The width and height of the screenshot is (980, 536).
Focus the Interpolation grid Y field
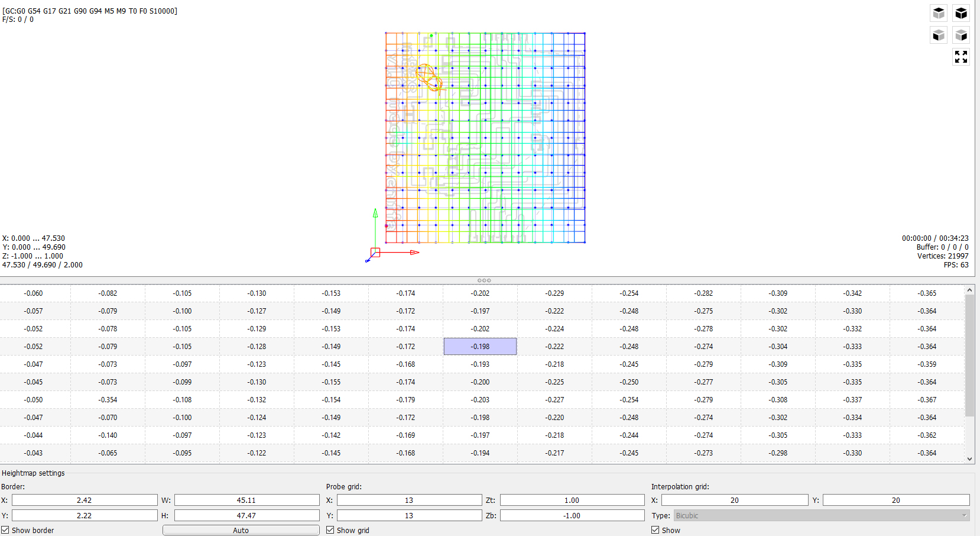click(896, 500)
